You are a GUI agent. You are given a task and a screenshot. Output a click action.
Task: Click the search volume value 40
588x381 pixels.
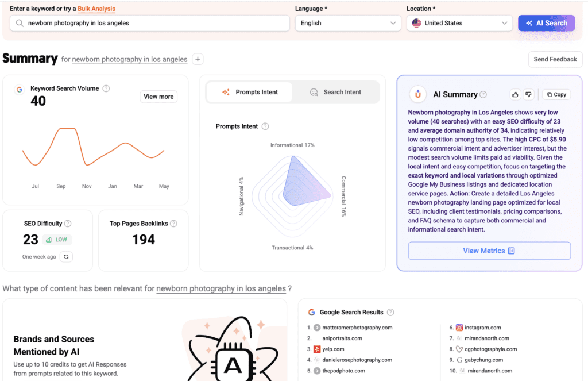38,101
